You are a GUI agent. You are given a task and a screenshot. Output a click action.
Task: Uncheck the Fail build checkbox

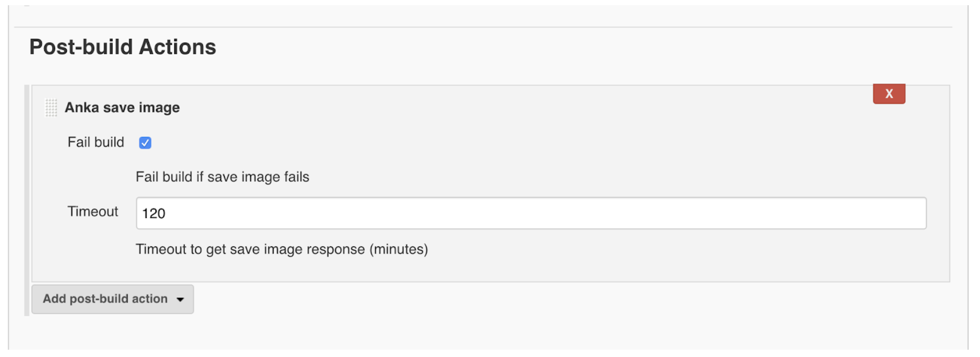[x=145, y=142]
